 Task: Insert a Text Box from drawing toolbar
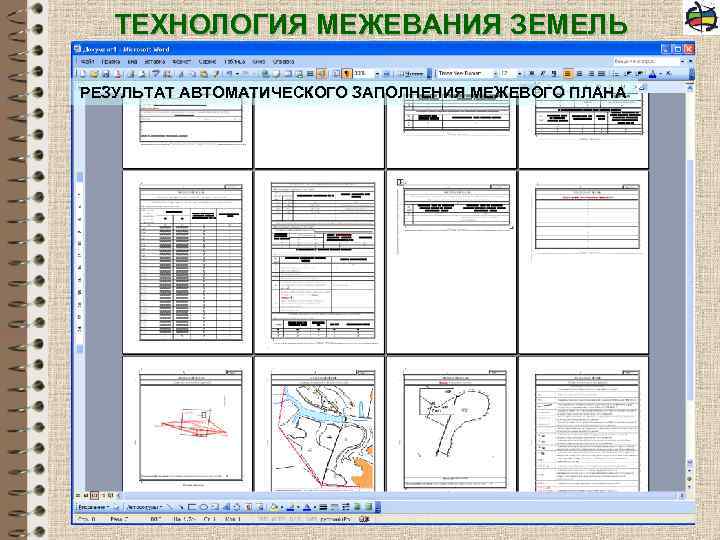point(214,507)
